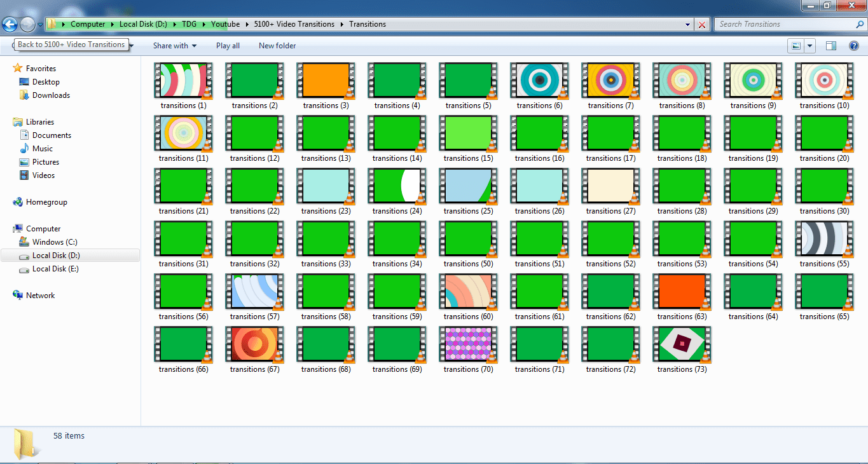
Task: Click the New folder button
Action: point(277,46)
